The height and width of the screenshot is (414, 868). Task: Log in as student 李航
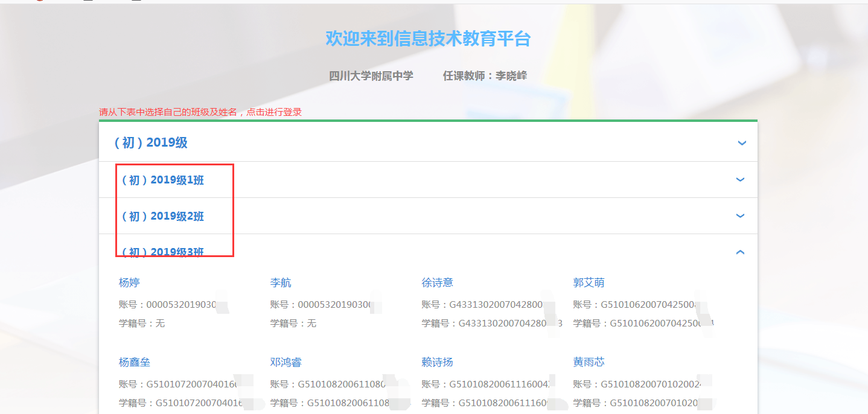pyautogui.click(x=281, y=282)
